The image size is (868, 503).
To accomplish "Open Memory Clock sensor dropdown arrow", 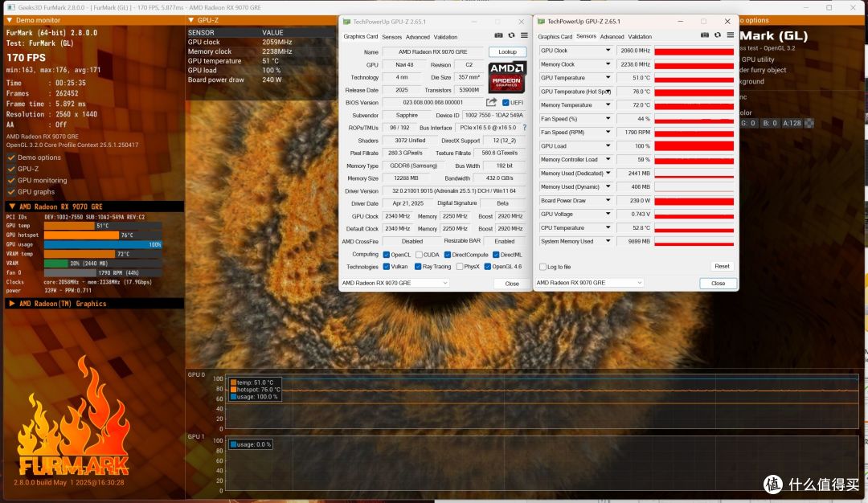I will [608, 64].
